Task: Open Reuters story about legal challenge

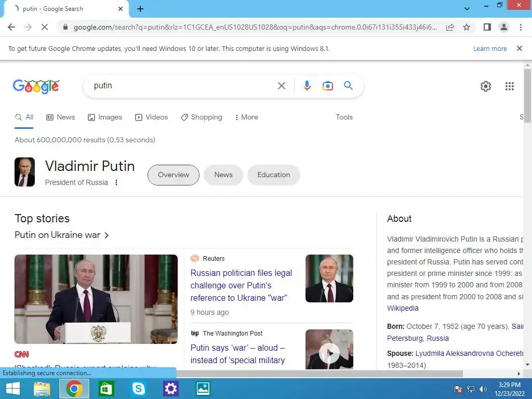Action: coord(241,286)
